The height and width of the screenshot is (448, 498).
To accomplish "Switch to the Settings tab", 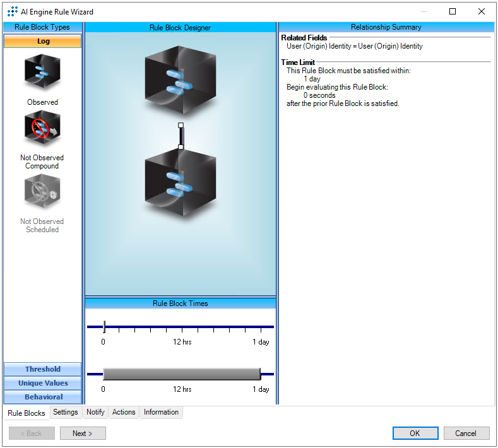I will 66,412.
